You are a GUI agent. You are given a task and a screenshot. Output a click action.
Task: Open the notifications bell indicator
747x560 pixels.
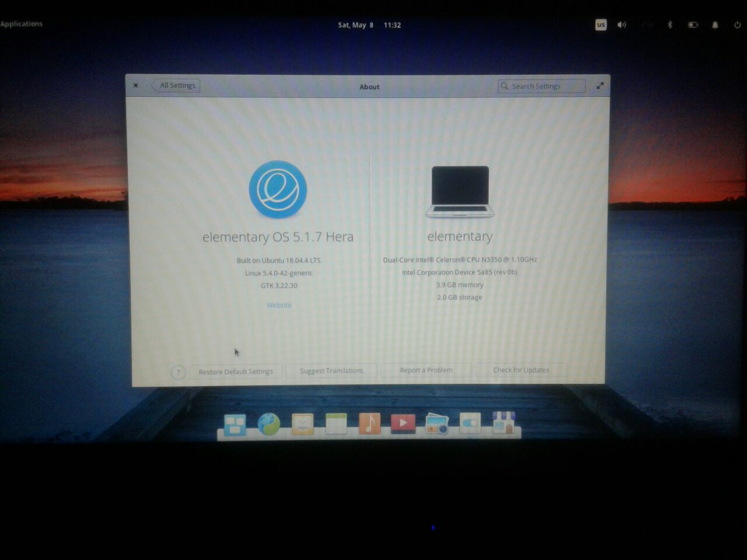(x=715, y=25)
